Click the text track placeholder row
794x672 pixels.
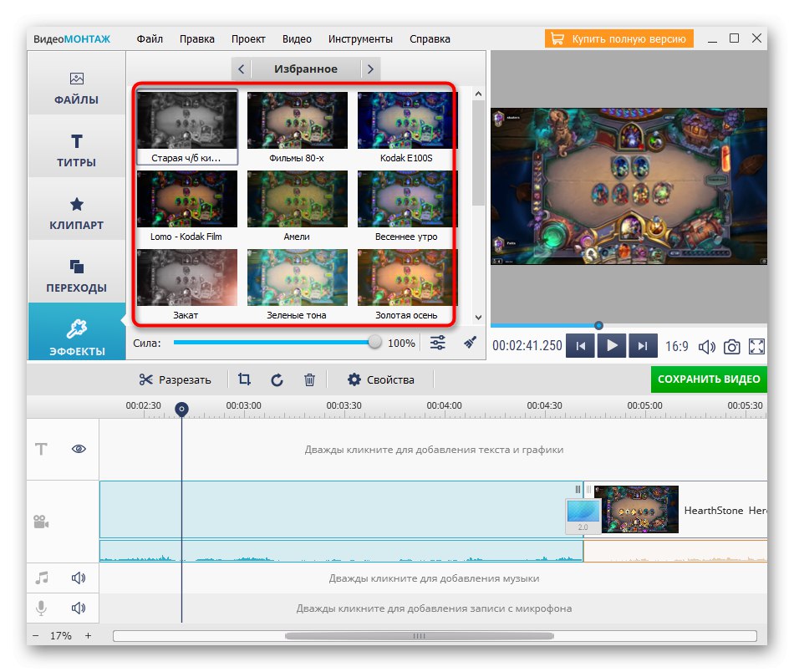tap(434, 449)
